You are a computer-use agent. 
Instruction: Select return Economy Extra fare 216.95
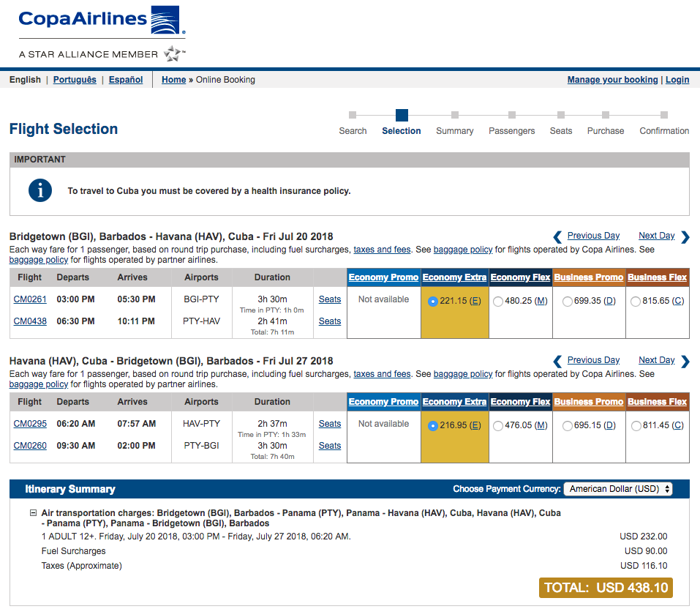pos(432,426)
